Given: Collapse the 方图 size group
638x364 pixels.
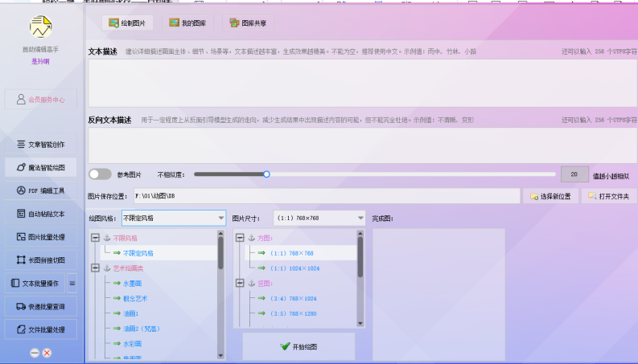Looking at the screenshot, I should [240, 238].
